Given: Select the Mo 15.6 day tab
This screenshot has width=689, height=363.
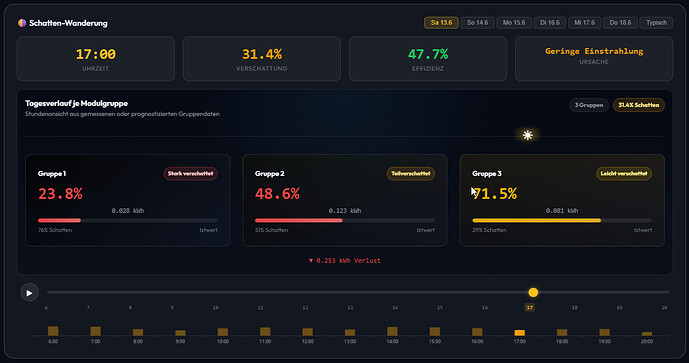Looking at the screenshot, I should [x=514, y=22].
